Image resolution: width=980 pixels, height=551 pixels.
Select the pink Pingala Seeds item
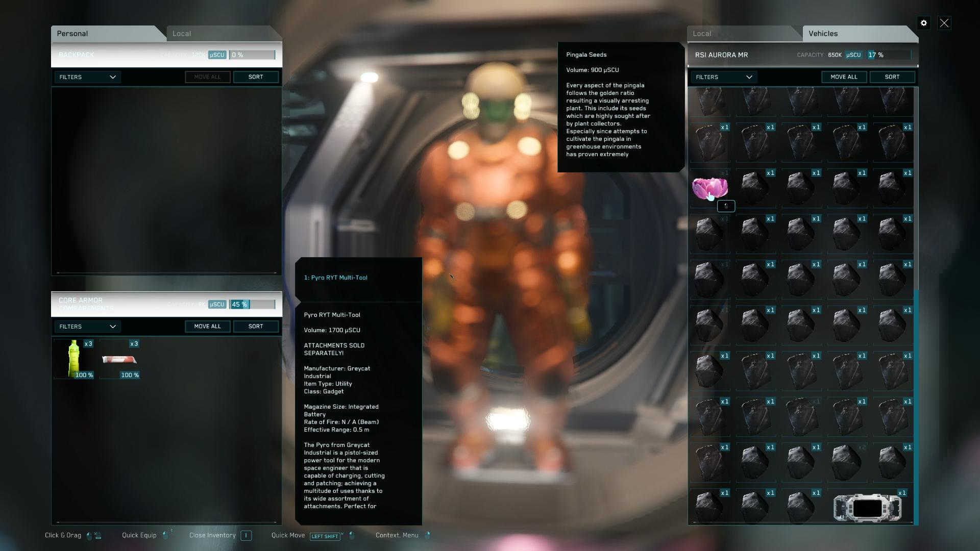(x=710, y=188)
